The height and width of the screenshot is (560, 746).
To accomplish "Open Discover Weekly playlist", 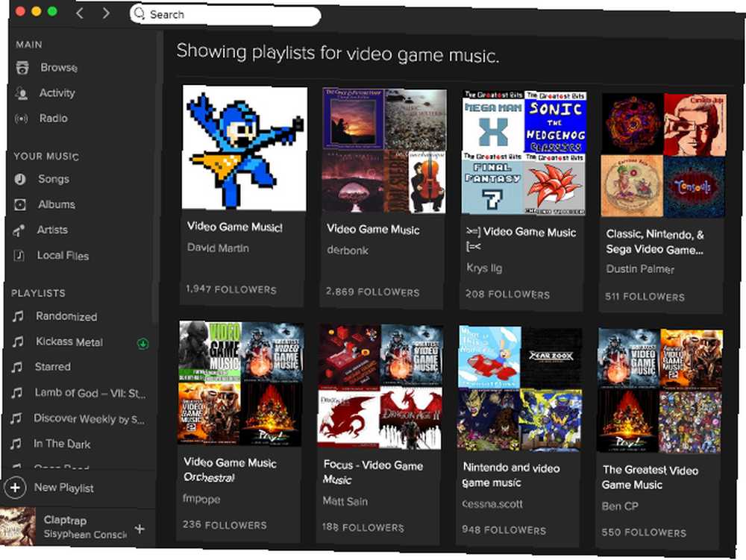I will click(x=89, y=419).
